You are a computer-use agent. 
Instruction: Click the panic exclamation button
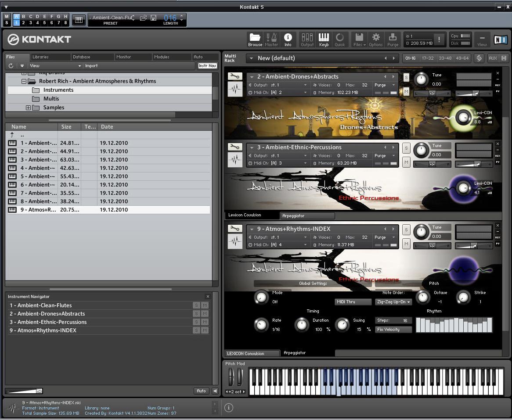(x=439, y=39)
